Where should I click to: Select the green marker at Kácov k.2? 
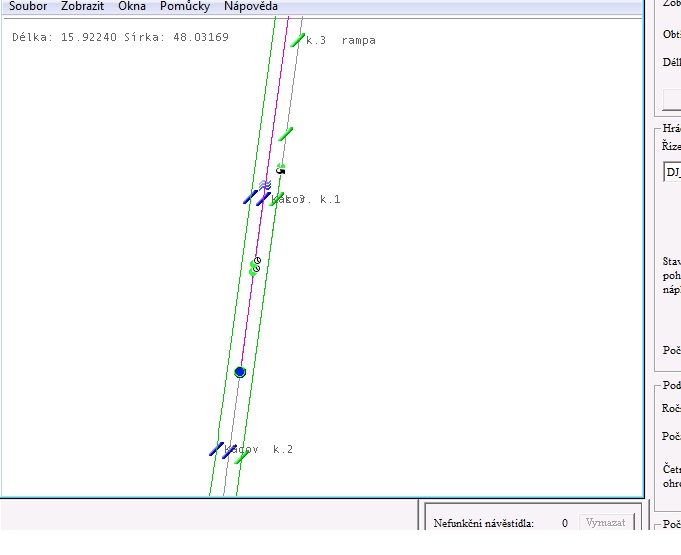tap(241, 457)
